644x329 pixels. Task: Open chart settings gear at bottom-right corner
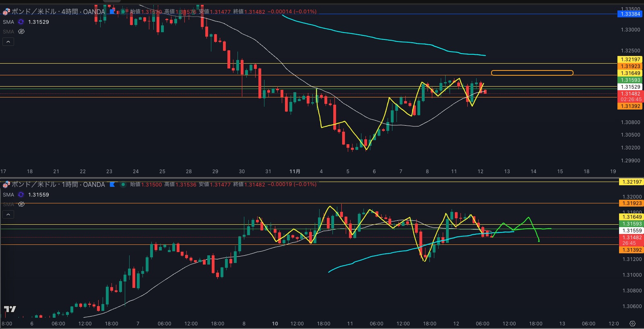(632, 324)
